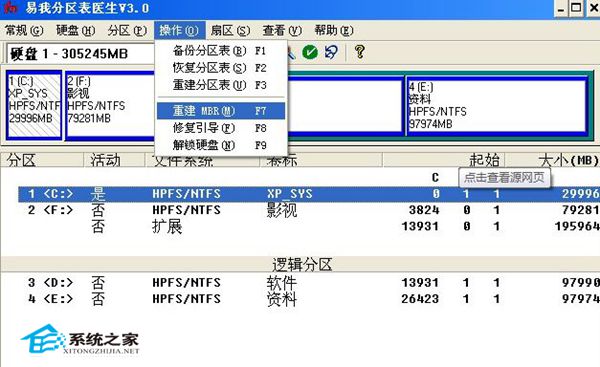Screen dimensions: 600x367
Task: Close the open 操作(O) menu
Action: pos(179,31)
